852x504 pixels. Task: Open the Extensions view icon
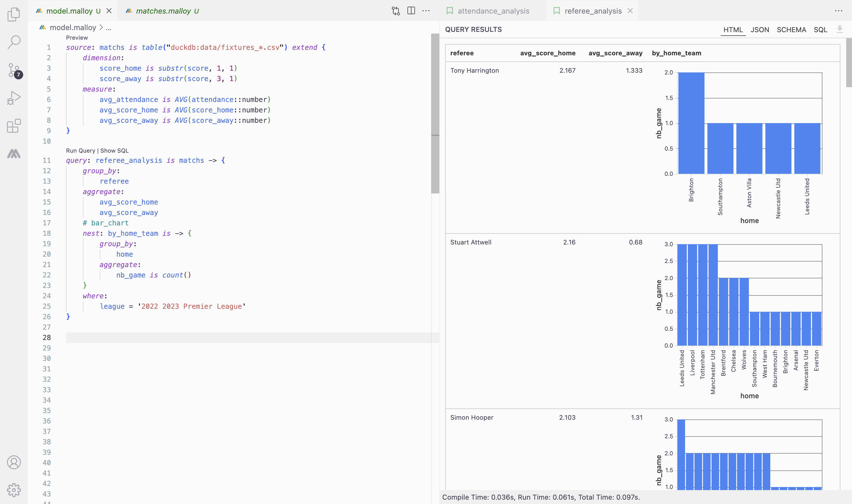tap(14, 126)
